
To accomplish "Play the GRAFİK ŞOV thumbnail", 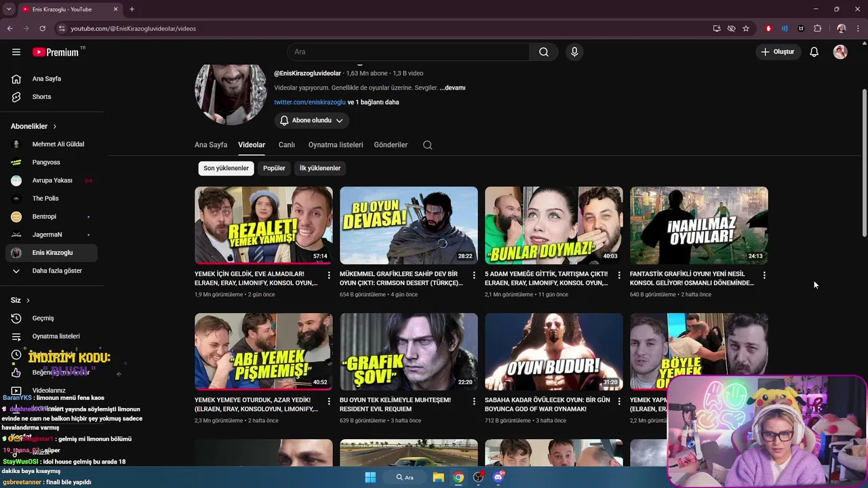I will point(409,352).
